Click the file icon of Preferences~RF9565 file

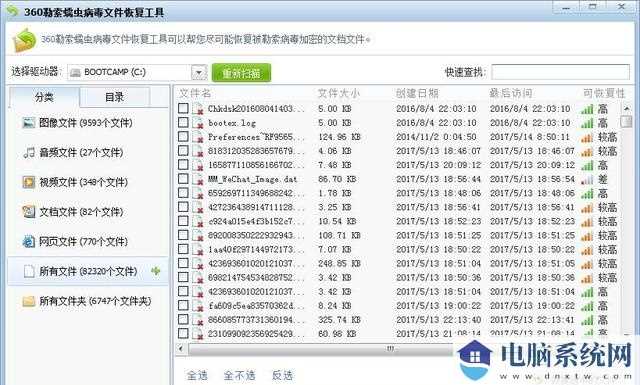tap(198, 137)
